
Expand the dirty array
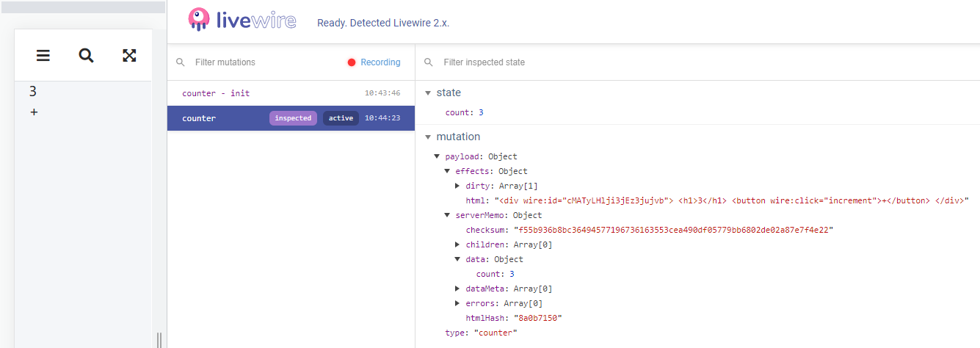click(458, 186)
